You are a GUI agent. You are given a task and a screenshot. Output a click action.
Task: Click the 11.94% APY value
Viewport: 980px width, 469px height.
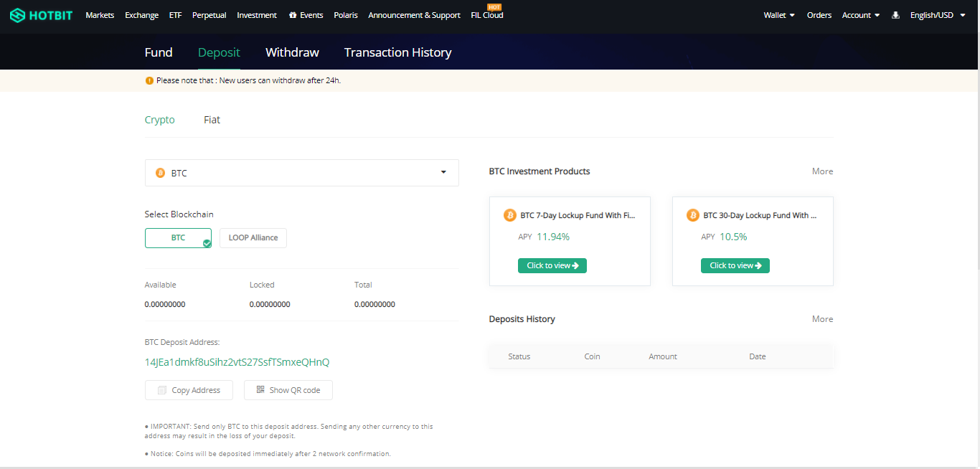point(553,237)
